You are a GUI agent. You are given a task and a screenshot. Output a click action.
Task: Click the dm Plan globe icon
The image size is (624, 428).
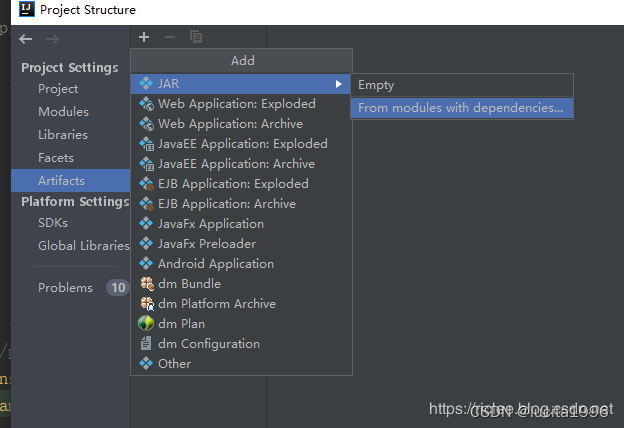tap(146, 323)
